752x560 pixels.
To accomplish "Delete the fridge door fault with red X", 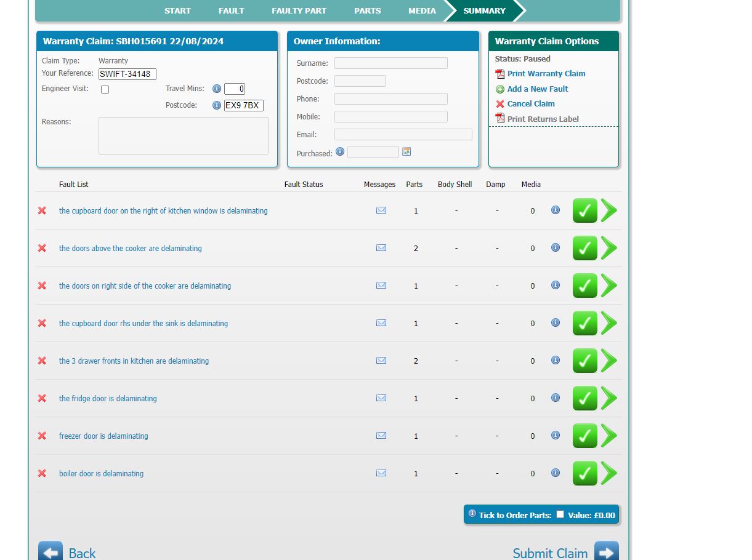I will (x=42, y=398).
